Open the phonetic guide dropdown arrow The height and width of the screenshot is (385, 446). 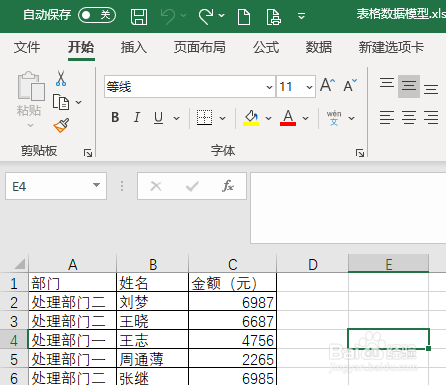[351, 118]
